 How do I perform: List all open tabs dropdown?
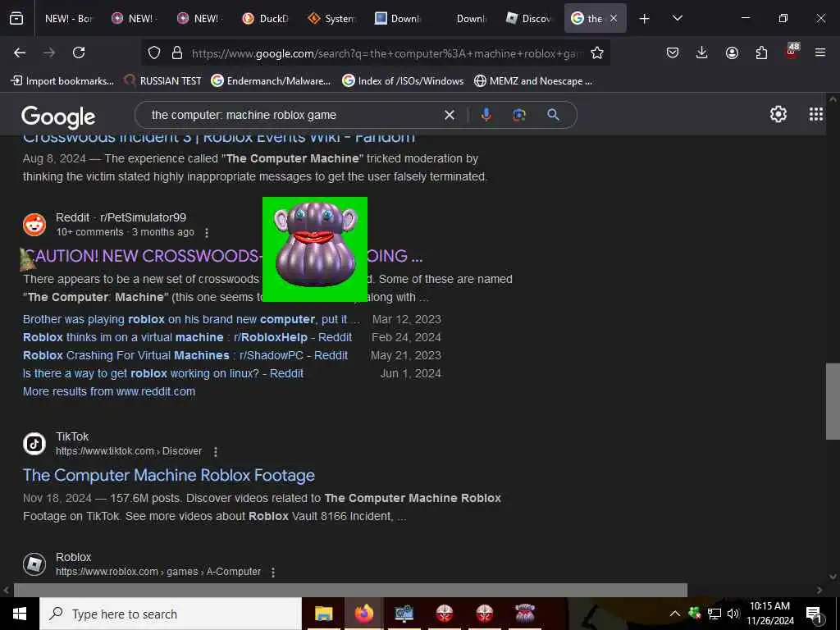click(x=677, y=18)
